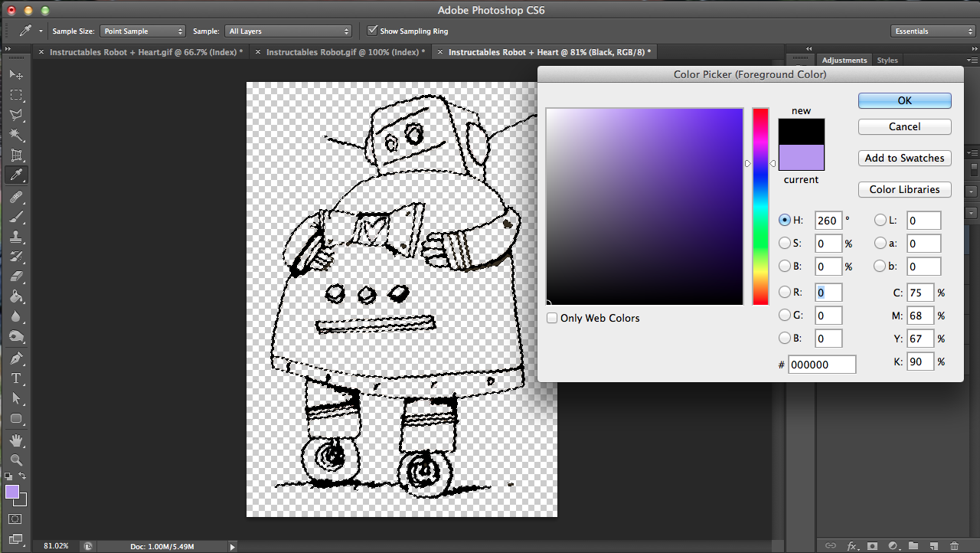Click the hex color input field
Viewport: 980px width, 553px height.
822,365
